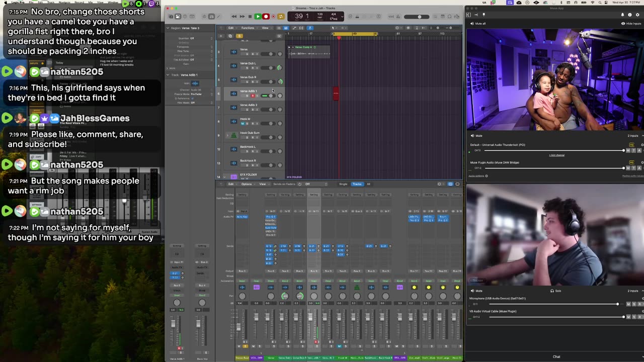Expand the Hook Dub Sum track stack

click(x=227, y=135)
